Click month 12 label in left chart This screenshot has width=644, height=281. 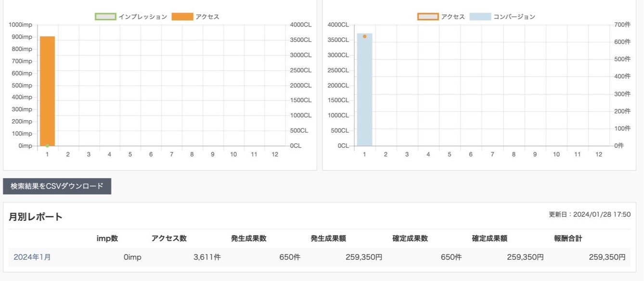tap(275, 154)
